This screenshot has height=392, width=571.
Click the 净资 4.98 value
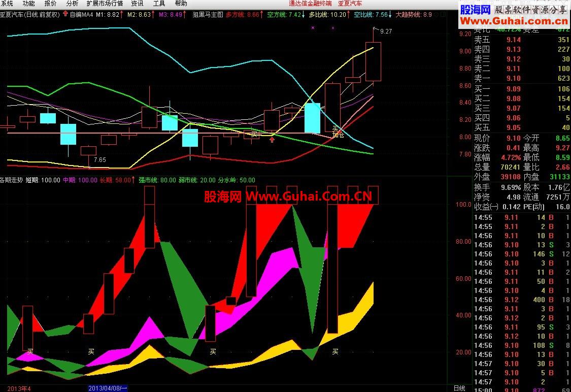514,197
